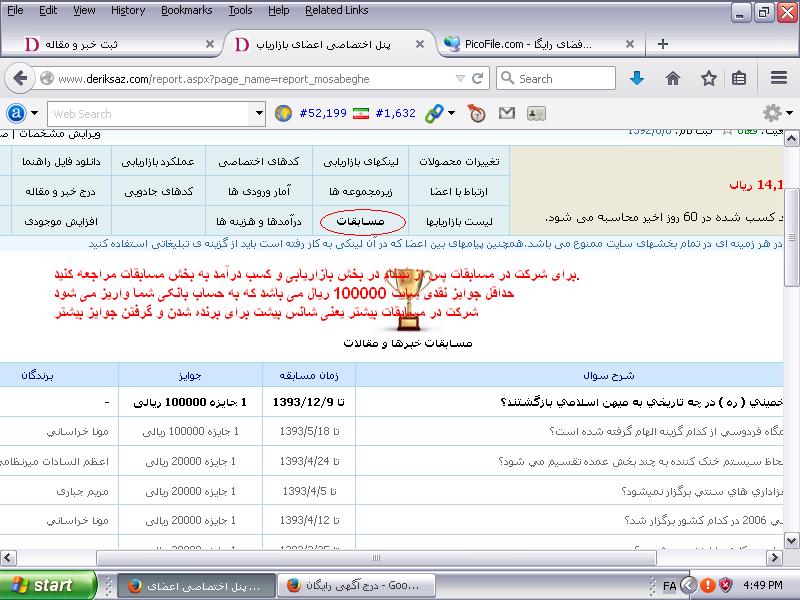The image size is (800, 600).
Task: Open the Edit menu
Action: coord(48,10)
